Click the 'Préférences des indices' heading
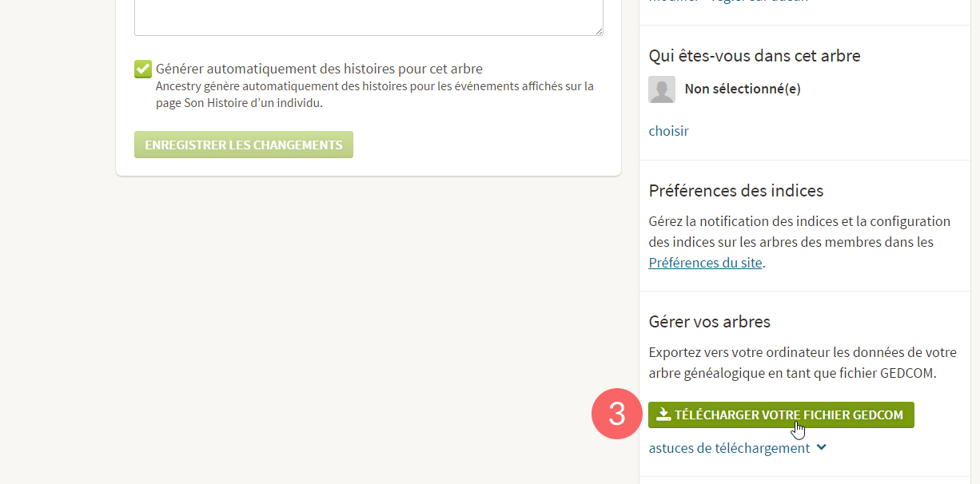The height and width of the screenshot is (484, 980). pos(736,191)
